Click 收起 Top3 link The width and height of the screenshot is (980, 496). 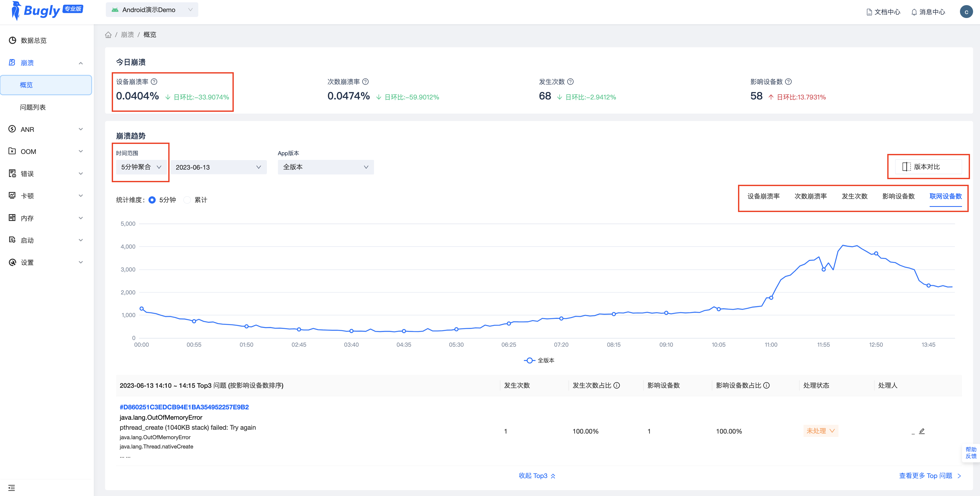click(537, 475)
